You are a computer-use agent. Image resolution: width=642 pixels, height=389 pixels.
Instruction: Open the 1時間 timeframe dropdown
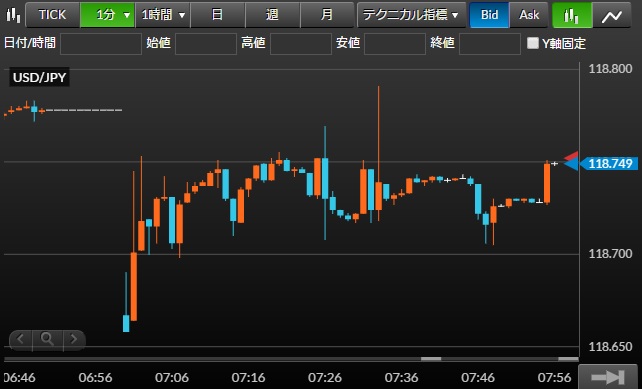[x=163, y=15]
